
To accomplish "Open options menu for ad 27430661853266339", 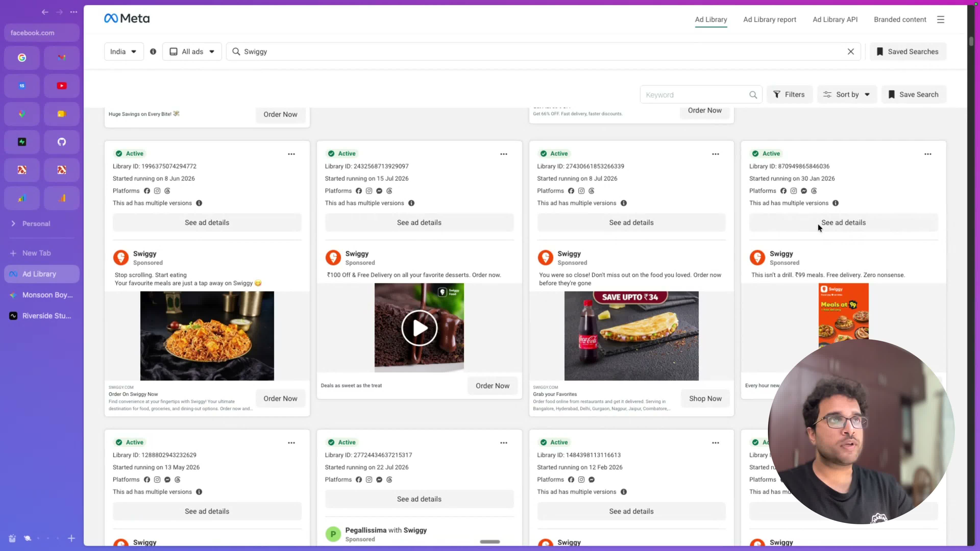I will pos(716,154).
